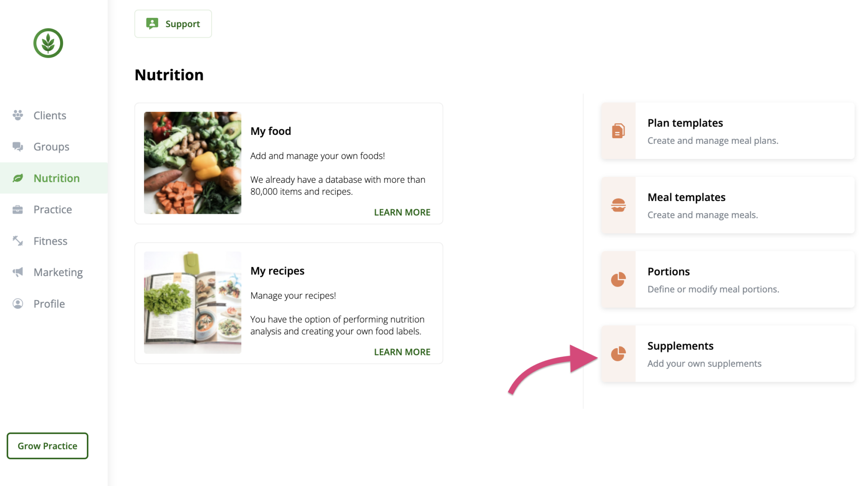Click the Fitness dumbbell icon
Screen dimensions: 868x486
click(x=18, y=241)
